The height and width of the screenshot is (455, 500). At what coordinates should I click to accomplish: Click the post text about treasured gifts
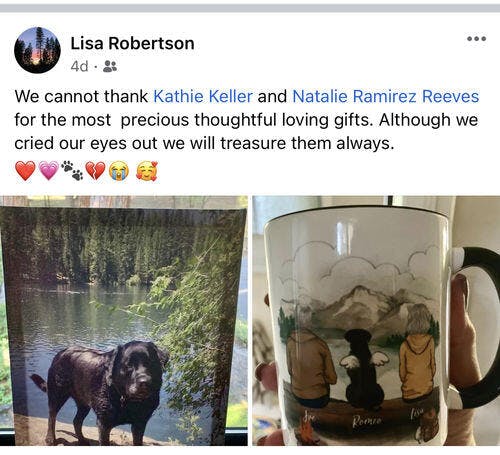click(x=247, y=120)
